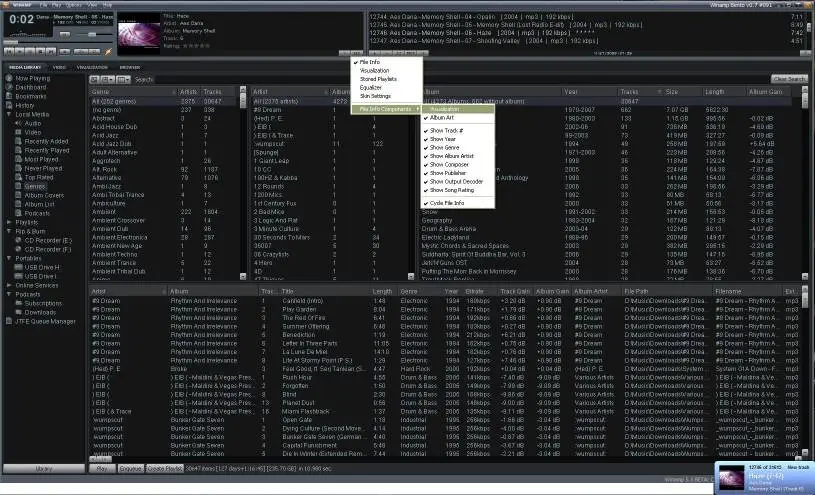Open the Media Library tab

point(25,67)
